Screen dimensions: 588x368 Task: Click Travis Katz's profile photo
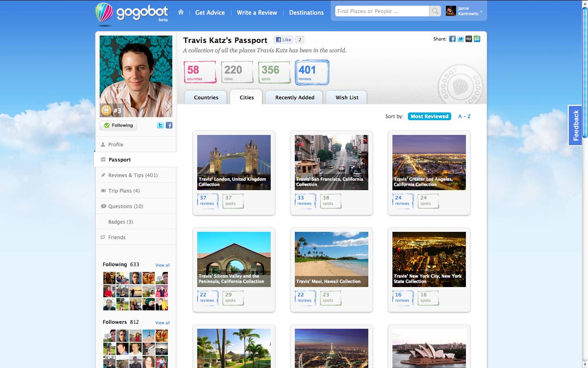(136, 76)
